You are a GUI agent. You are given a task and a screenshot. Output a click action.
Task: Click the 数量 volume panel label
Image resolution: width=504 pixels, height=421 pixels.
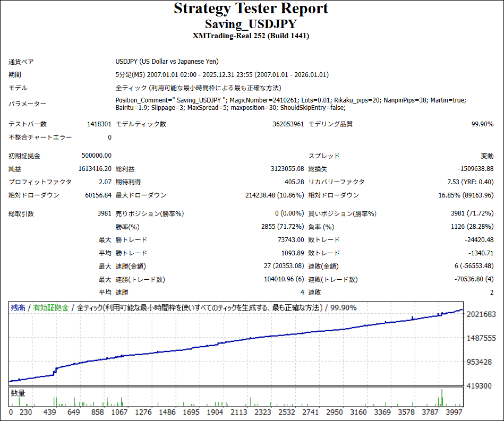(x=18, y=393)
